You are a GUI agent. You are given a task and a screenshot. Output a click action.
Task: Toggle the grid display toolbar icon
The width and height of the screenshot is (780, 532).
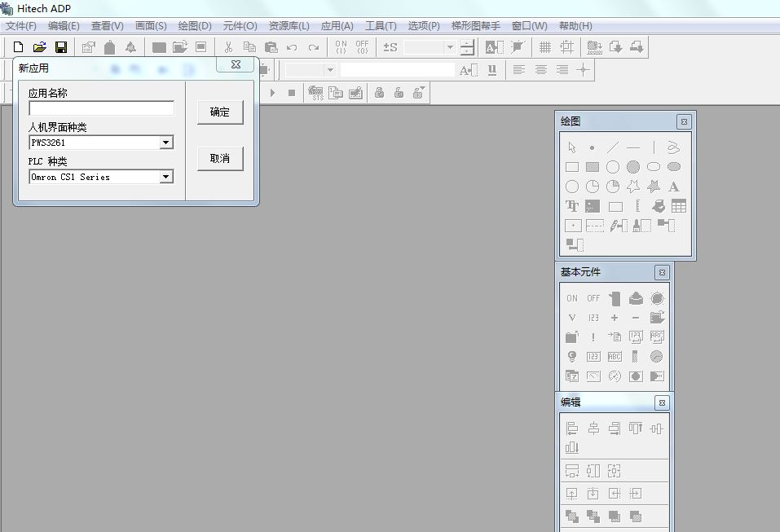tap(545, 47)
